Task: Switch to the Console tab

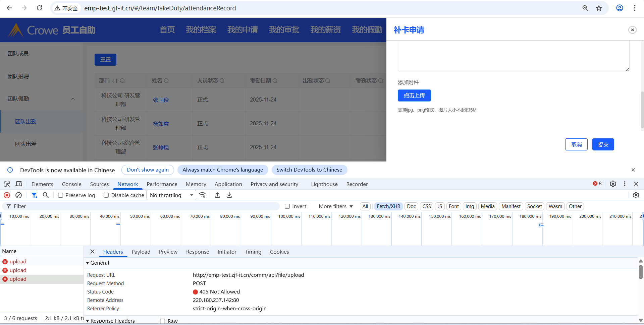Action: click(71, 184)
